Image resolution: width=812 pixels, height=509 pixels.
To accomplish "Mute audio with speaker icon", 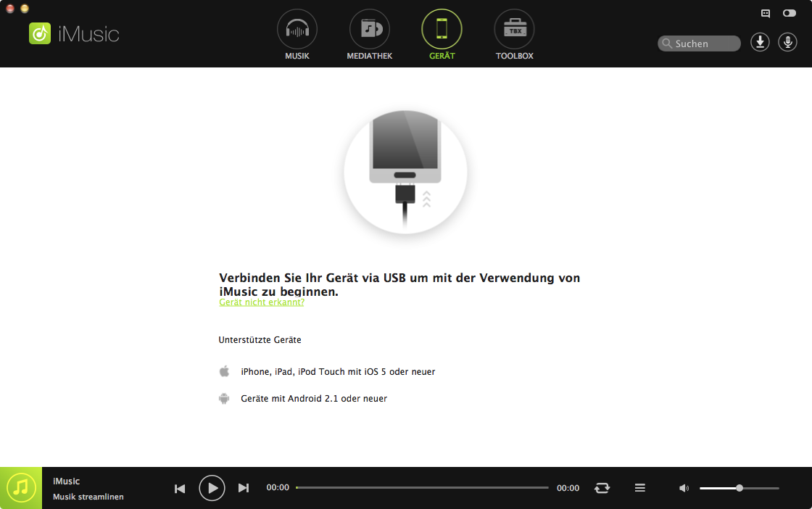I will (684, 488).
